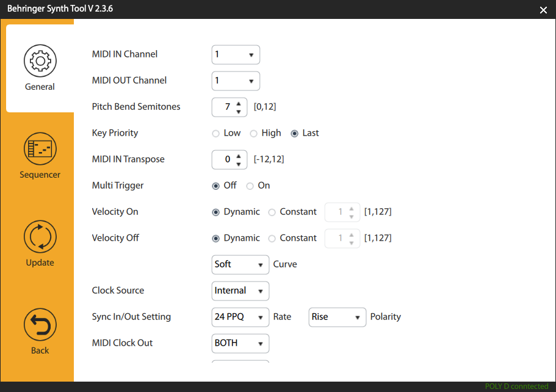Viewport: 556px width, 392px height.
Task: Click the 'MIDI IN Transpose' label
Action: click(128, 159)
